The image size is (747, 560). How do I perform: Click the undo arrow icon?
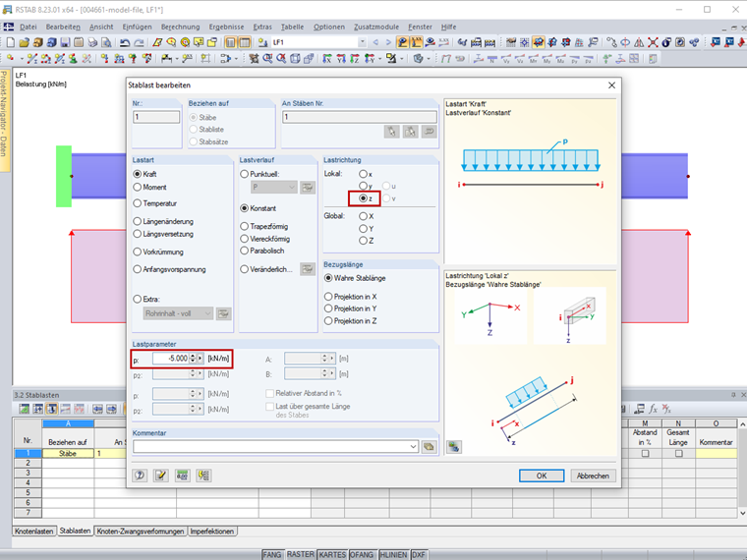[x=125, y=42]
